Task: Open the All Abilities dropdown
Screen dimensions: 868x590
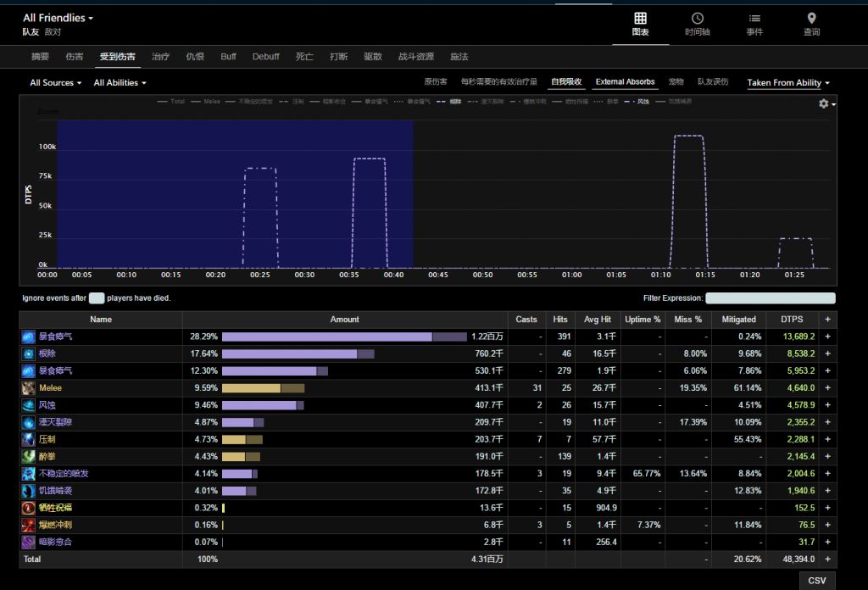Action: 120,82
